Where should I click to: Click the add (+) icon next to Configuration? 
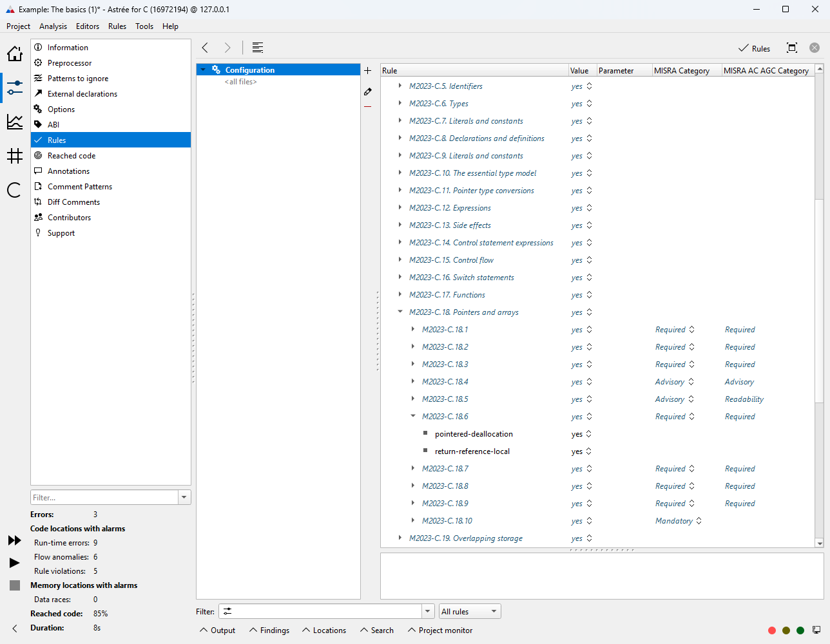coord(368,71)
